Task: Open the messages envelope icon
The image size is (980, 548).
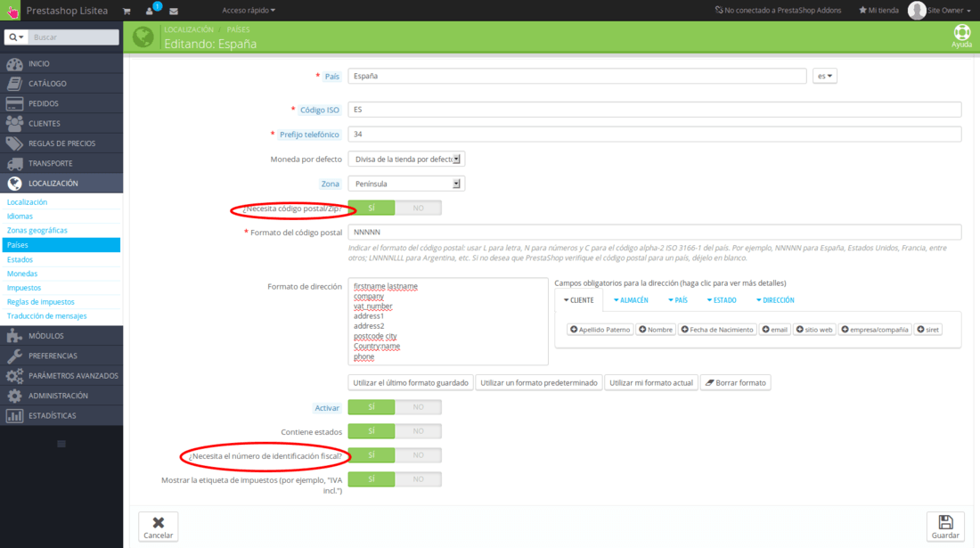Action: click(x=174, y=11)
